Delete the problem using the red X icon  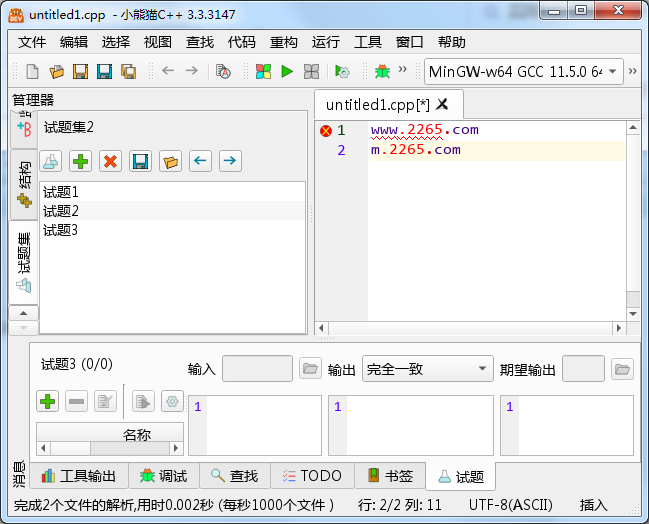[x=110, y=161]
